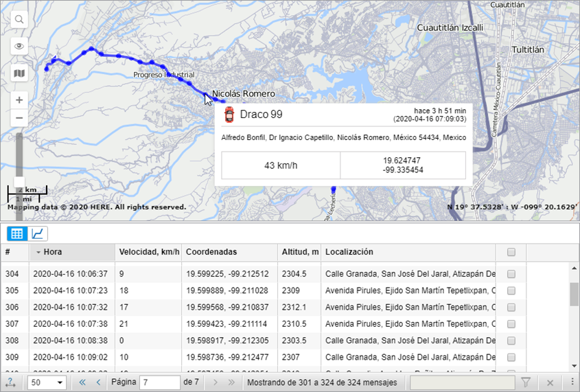Viewport: 580px width, 392px height.
Task: Click the last page arrow
Action: click(x=232, y=382)
